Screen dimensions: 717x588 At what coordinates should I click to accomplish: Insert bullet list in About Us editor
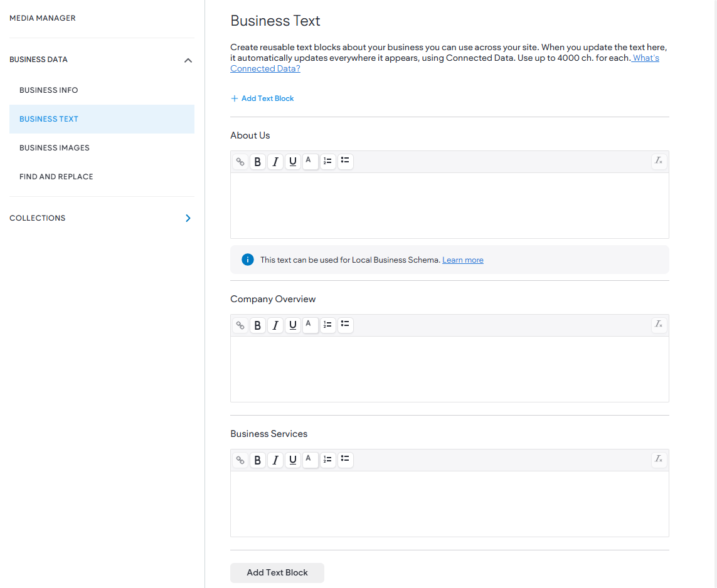(345, 161)
